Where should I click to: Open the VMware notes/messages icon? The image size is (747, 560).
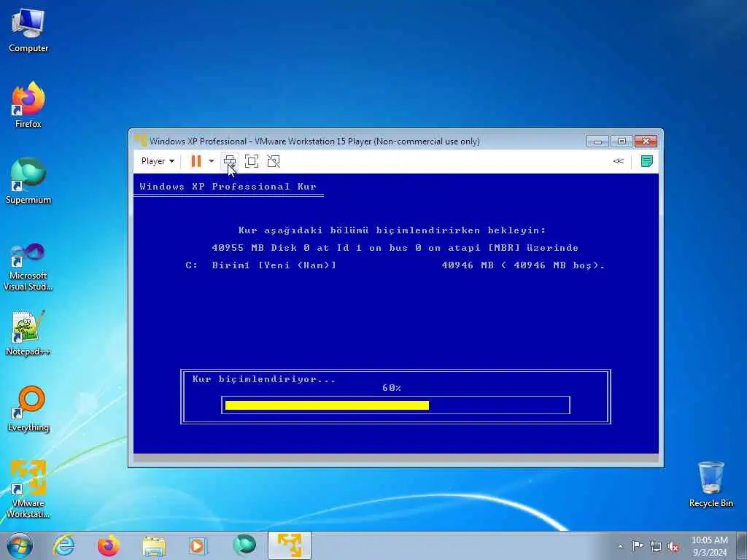[646, 161]
